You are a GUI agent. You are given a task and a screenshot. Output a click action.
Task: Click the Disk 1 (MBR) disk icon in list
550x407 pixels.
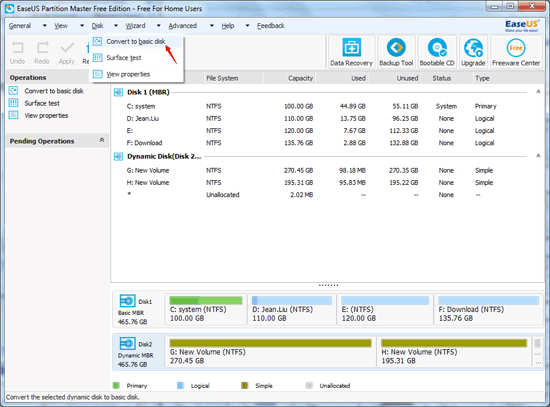119,92
